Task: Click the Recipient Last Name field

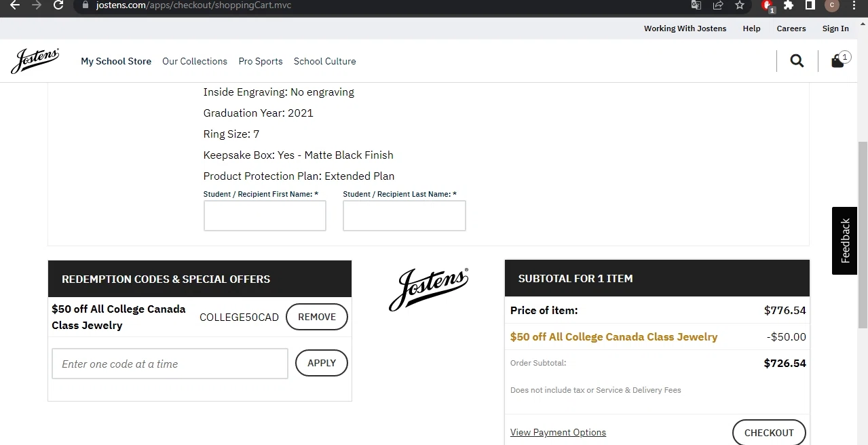Action: click(404, 216)
